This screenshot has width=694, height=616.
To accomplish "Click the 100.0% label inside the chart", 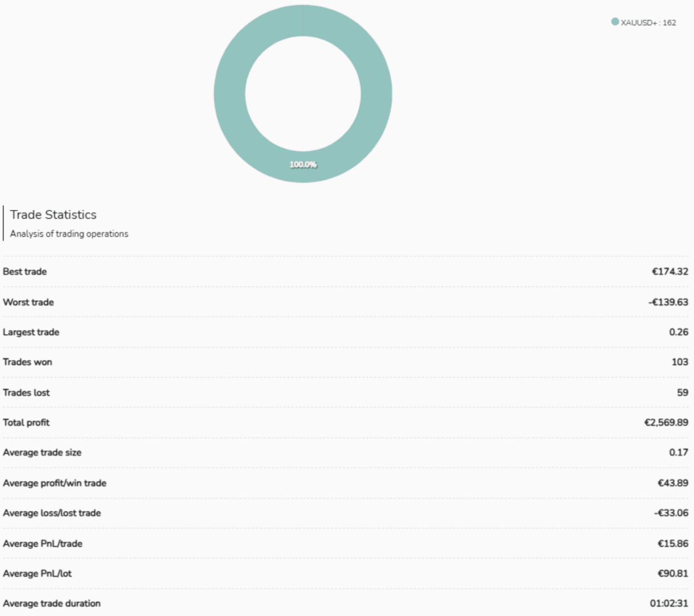I will pos(304,164).
